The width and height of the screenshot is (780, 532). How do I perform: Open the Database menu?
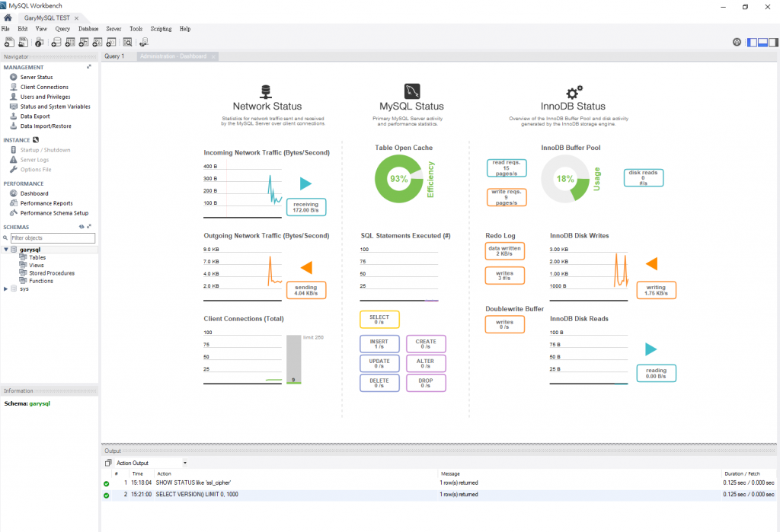pyautogui.click(x=88, y=29)
